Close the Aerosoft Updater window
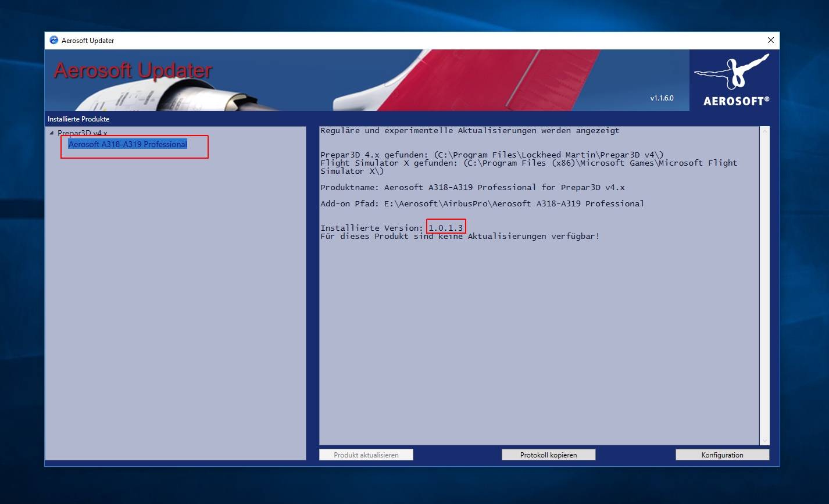The width and height of the screenshot is (829, 504). 770,41
